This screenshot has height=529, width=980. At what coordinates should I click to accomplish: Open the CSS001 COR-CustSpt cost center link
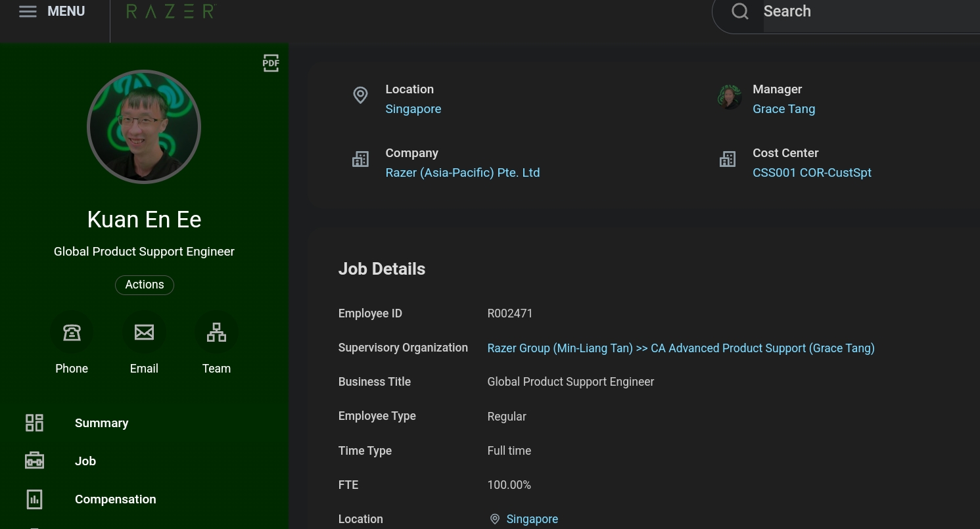pos(812,173)
